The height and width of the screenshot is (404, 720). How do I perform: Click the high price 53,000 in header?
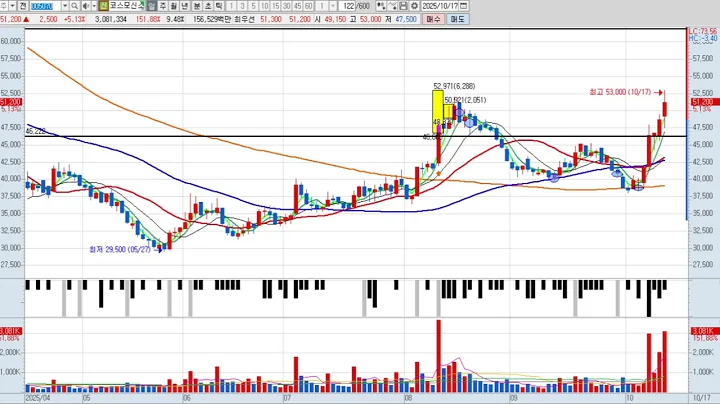pyautogui.click(x=370, y=19)
